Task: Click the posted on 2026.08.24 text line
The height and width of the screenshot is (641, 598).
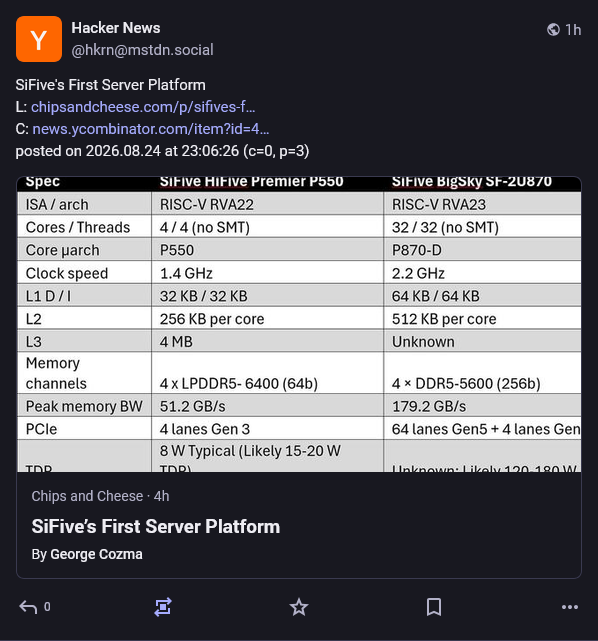Action: pyautogui.click(x=162, y=151)
